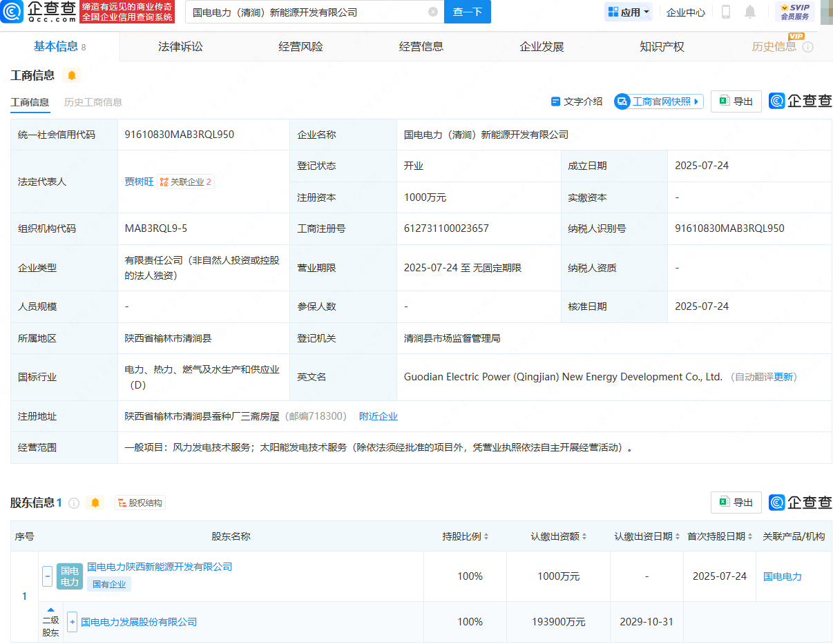Click 国电电力 shareholder logo badge

[70, 576]
